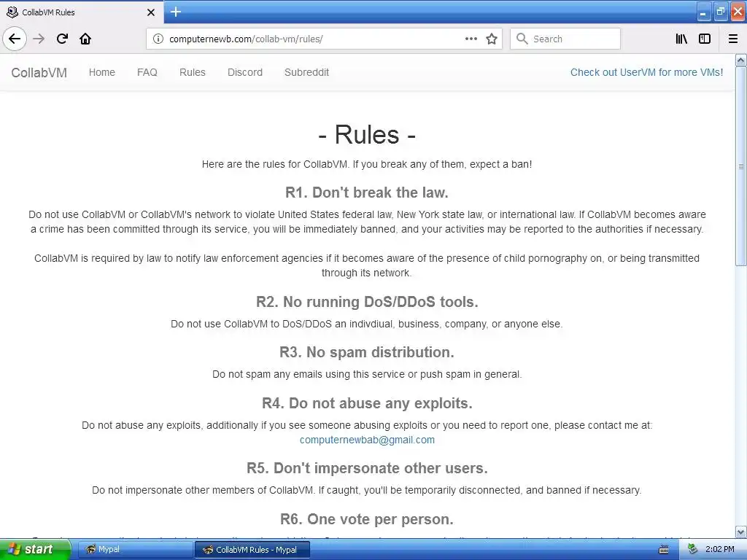
Task: Click heading 'R5. Don't impersonate other users.'
Action: 367,468
